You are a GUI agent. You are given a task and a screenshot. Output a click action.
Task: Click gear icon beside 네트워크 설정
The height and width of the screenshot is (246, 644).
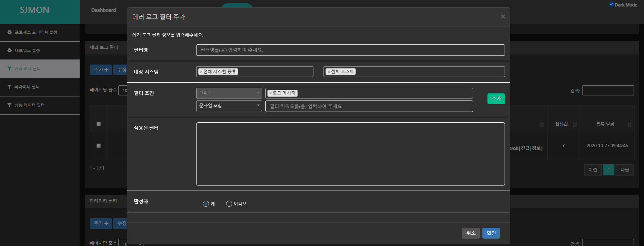[x=9, y=50]
